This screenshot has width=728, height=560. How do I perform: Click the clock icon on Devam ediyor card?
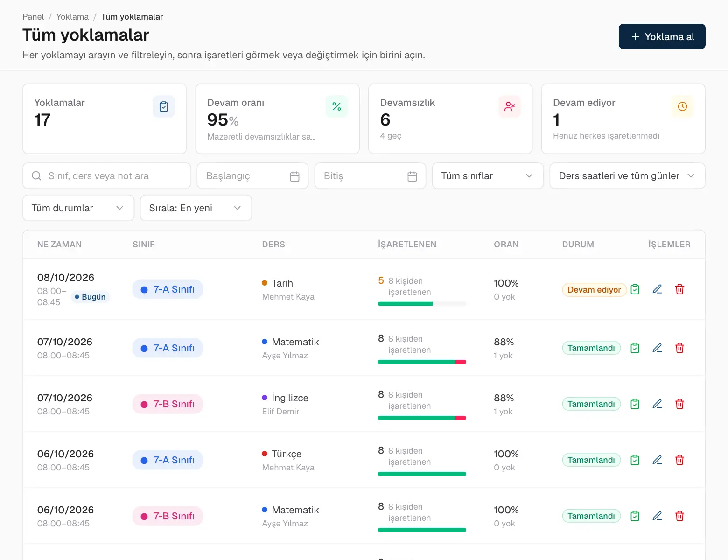tap(682, 106)
